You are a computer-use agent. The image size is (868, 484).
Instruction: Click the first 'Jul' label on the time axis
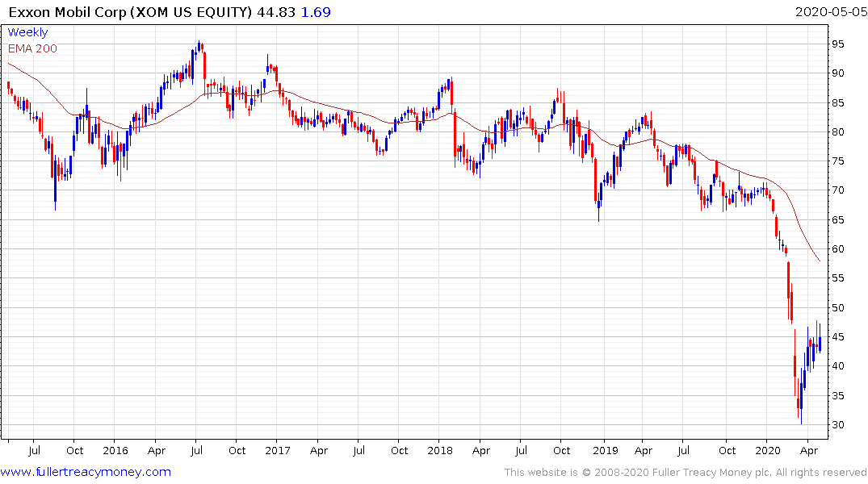[x=35, y=451]
